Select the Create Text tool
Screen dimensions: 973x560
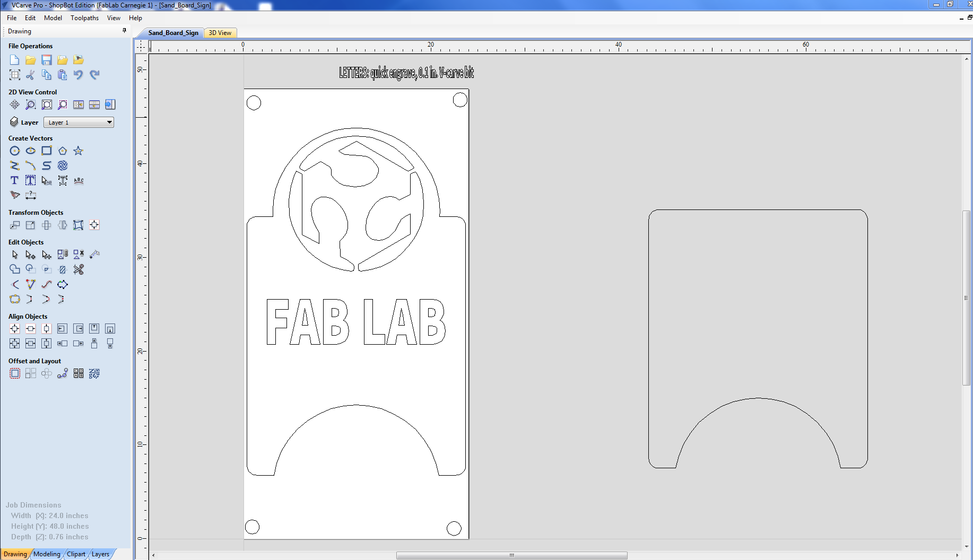coord(15,180)
